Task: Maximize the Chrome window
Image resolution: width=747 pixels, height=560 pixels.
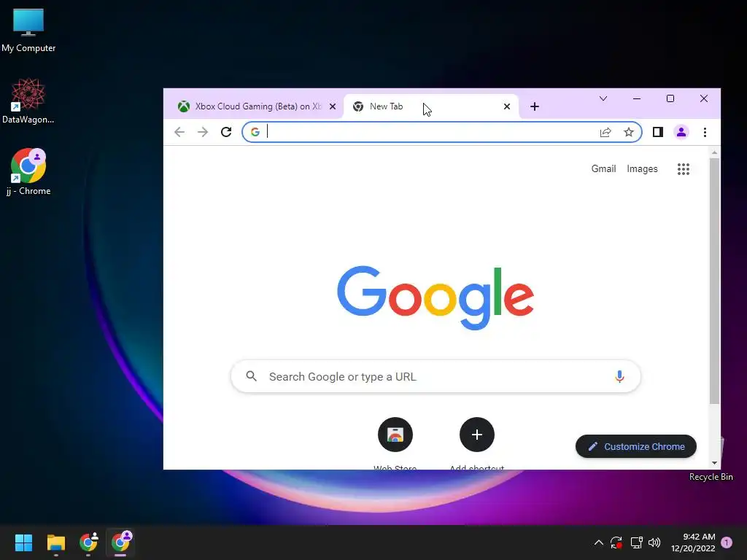Action: pyautogui.click(x=670, y=98)
